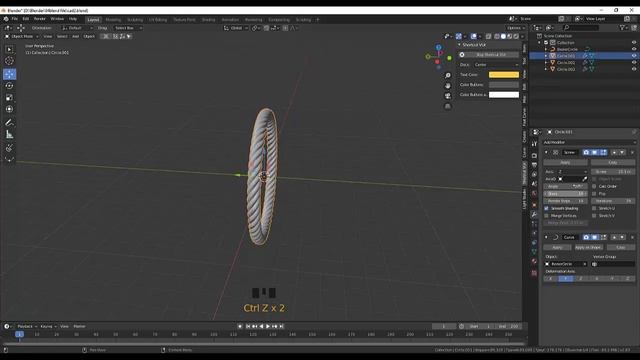Screen dimensions: 640x360
Task: Switch to the Layout workspace tab
Action: coord(93,20)
